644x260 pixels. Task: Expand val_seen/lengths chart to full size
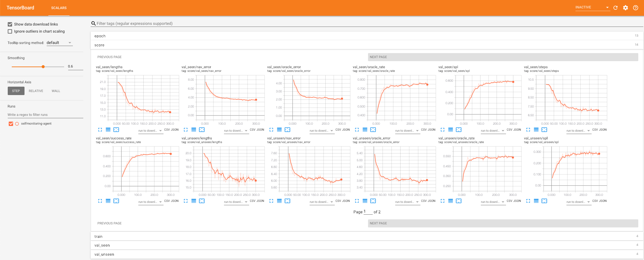(x=100, y=130)
